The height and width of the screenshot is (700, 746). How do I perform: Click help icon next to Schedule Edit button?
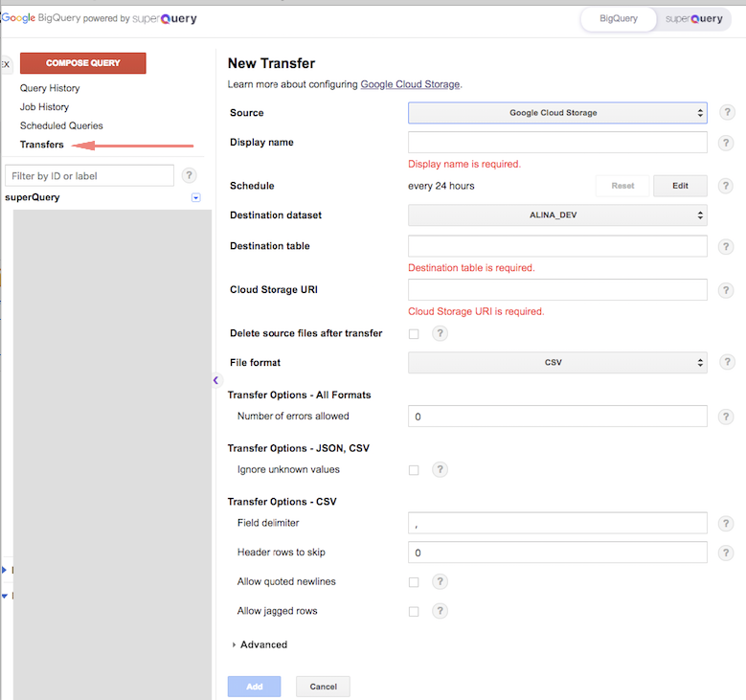727,186
